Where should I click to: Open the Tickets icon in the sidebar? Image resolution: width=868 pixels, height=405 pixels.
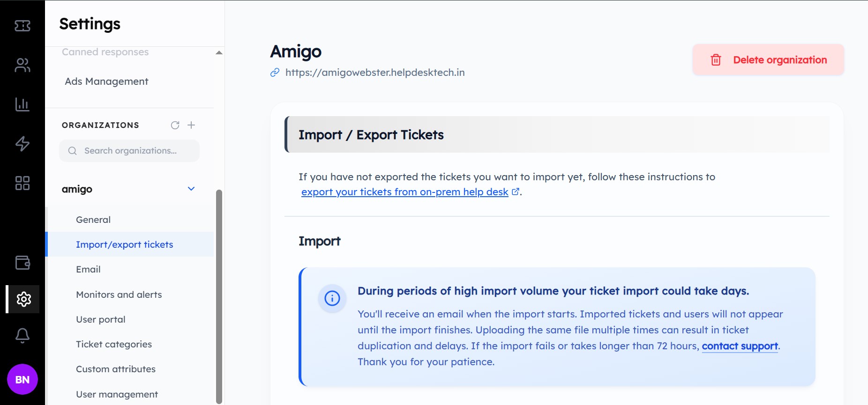(22, 26)
